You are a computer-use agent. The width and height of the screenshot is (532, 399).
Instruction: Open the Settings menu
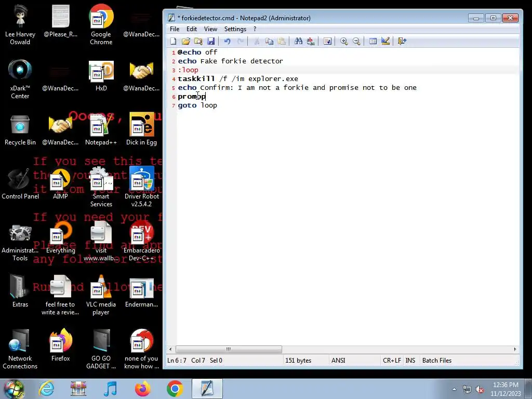click(x=235, y=29)
